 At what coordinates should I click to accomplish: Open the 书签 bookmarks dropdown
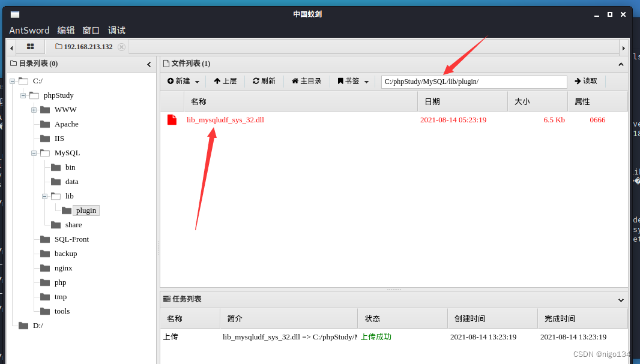[353, 81]
